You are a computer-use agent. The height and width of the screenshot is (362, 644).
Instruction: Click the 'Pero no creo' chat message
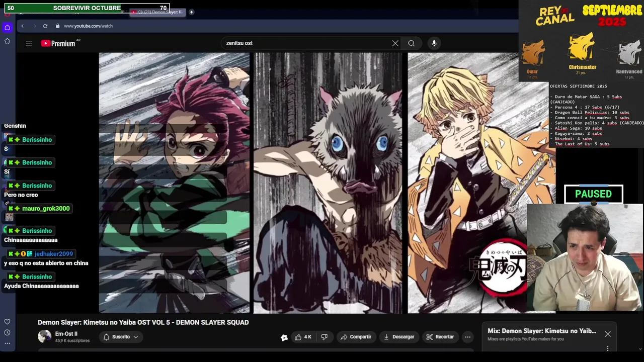click(21, 195)
